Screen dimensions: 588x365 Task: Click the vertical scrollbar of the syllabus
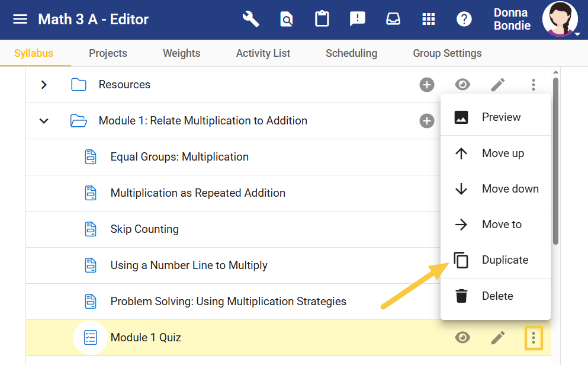(555, 160)
